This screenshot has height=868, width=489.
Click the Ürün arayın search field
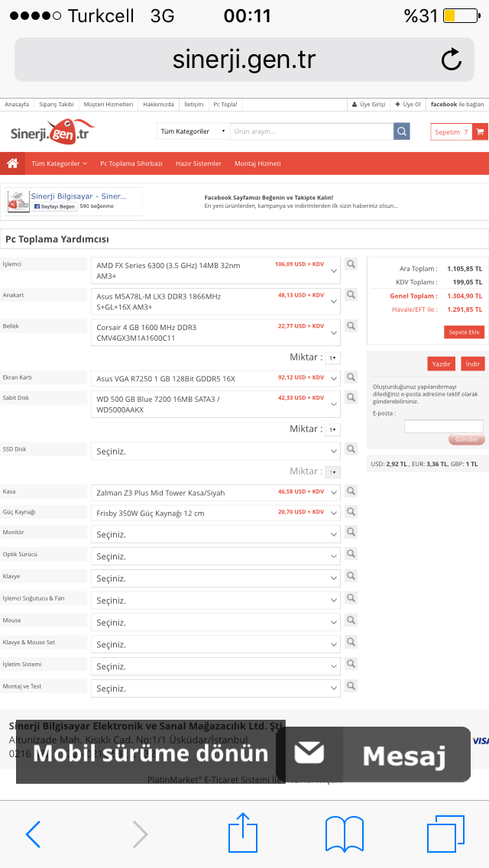312,131
